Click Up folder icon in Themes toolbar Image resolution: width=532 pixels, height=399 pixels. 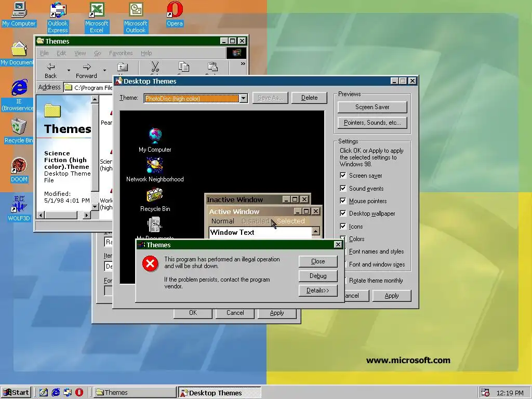[122, 68]
